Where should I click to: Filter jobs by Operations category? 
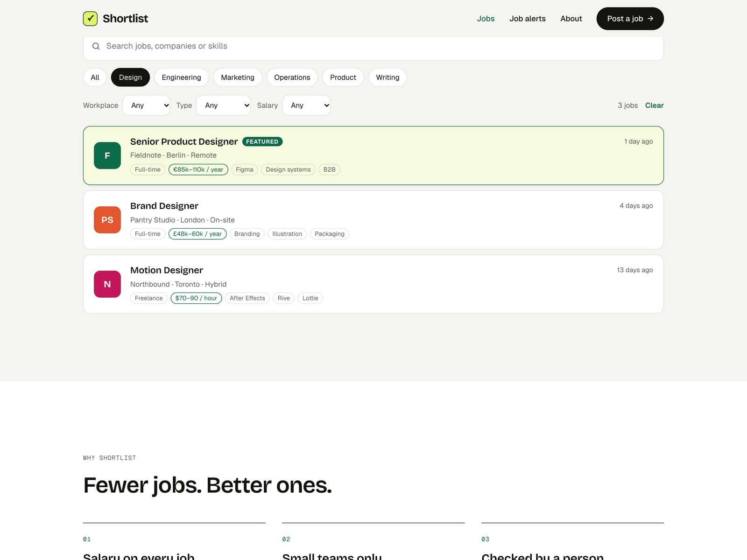coord(292,77)
